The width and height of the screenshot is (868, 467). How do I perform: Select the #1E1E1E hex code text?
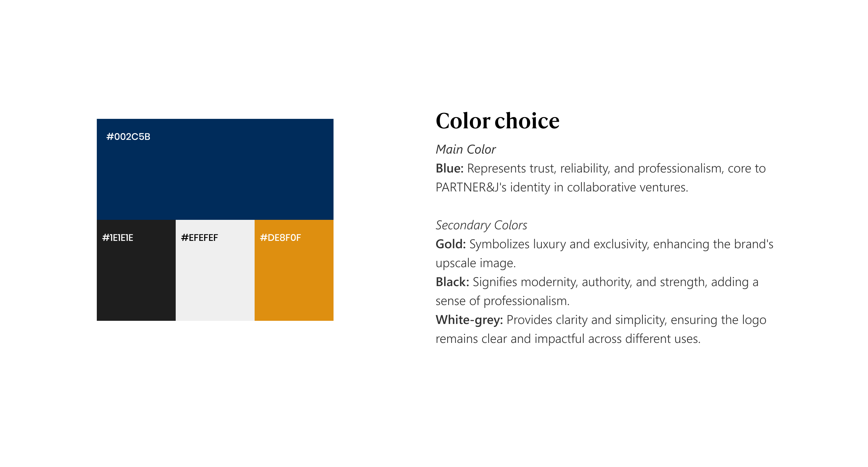click(x=118, y=237)
